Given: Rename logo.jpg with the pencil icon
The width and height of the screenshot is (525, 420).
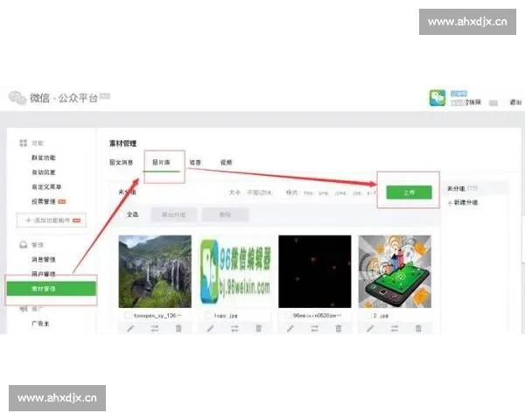Looking at the screenshot, I should [210, 328].
